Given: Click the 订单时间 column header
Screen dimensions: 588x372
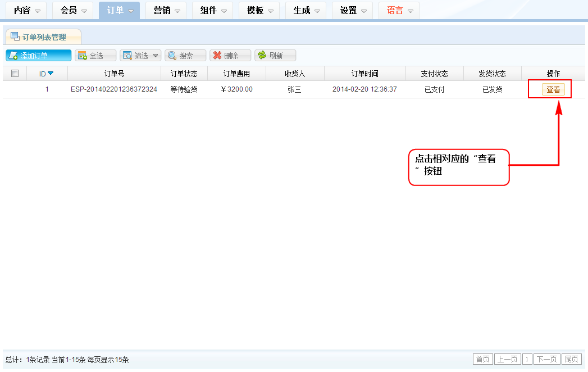Looking at the screenshot, I should click(364, 74).
